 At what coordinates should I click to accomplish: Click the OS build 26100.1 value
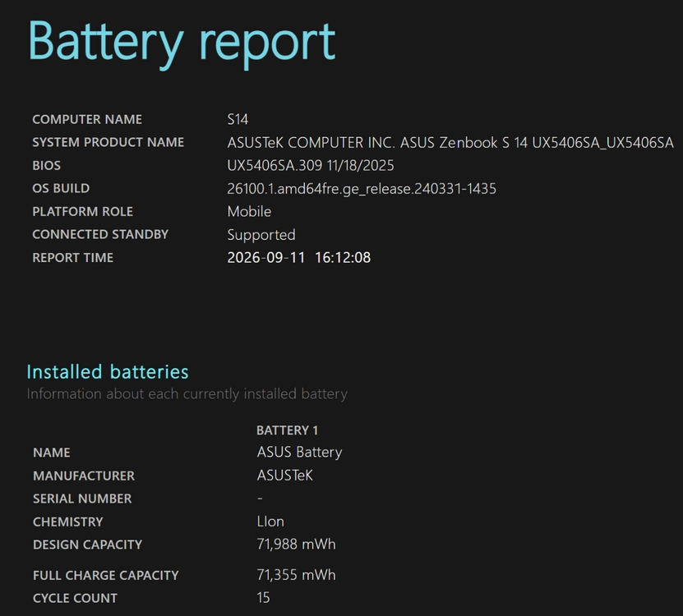[x=362, y=189]
